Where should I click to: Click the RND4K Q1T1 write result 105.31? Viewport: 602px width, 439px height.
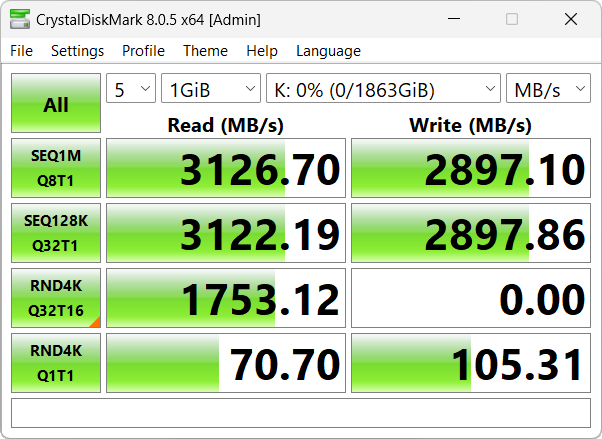pos(471,363)
